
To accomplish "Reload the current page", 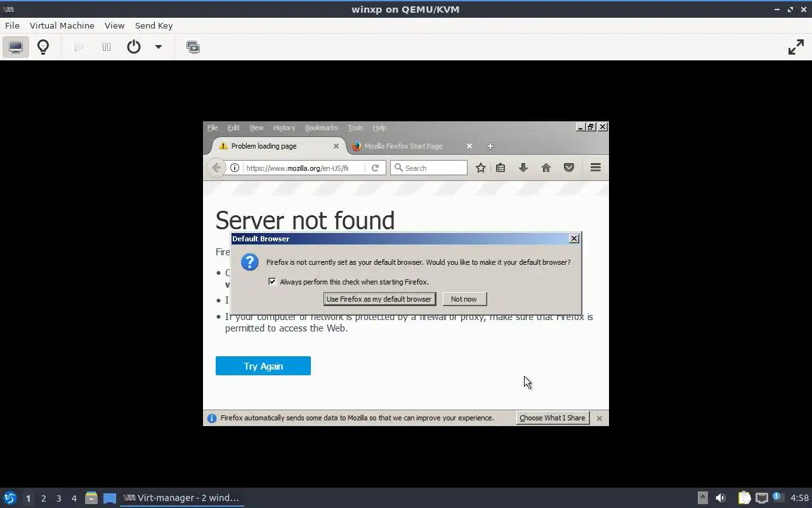I will coord(376,168).
